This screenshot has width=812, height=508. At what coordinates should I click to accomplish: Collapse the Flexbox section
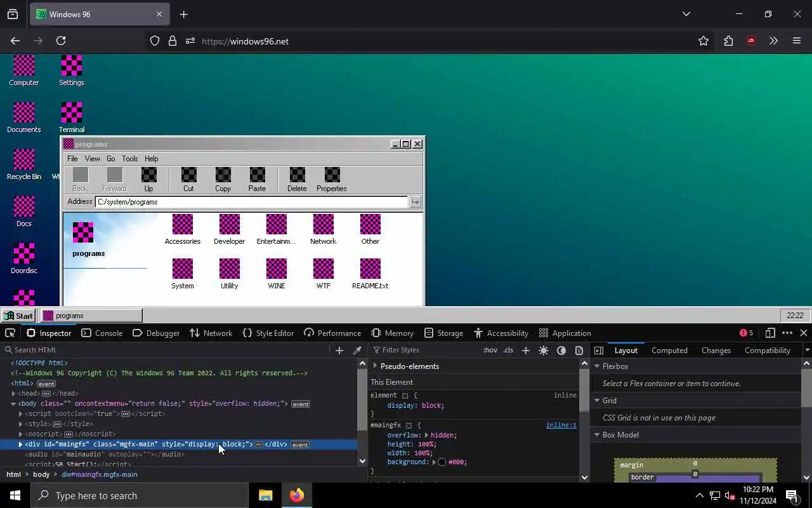pyautogui.click(x=597, y=366)
